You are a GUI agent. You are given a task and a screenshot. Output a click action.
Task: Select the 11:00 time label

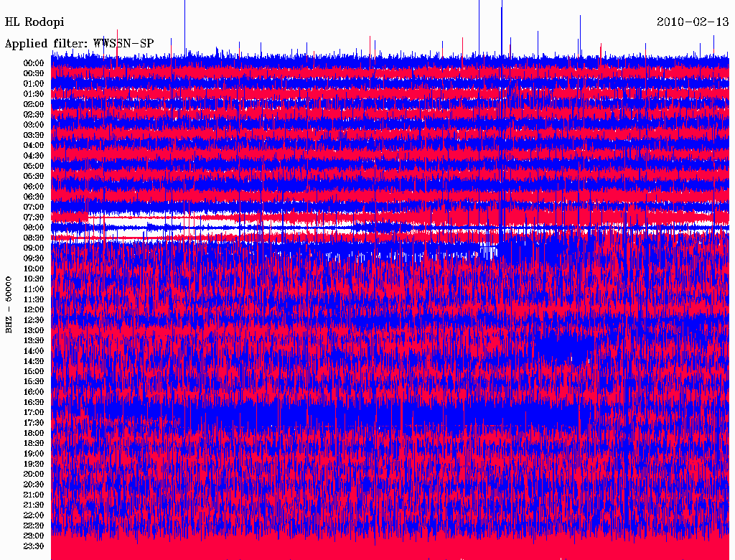coord(34,289)
